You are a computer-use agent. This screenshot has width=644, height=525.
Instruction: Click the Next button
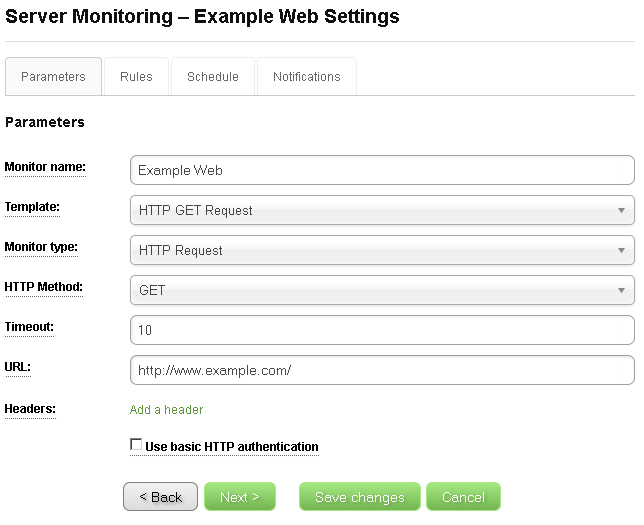(x=239, y=497)
